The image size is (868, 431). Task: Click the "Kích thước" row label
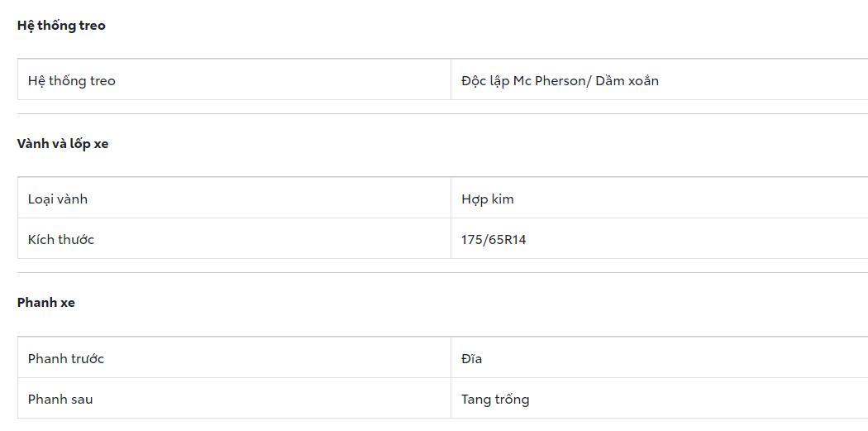pos(61,240)
